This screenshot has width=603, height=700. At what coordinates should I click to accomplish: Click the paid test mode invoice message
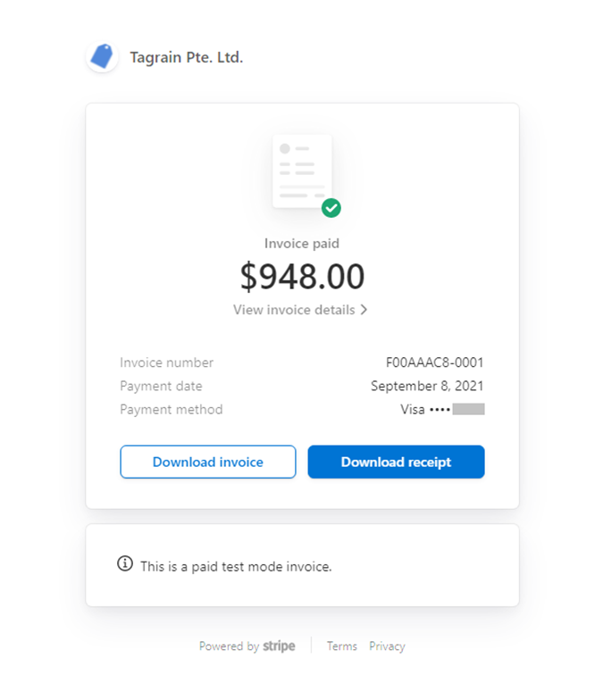point(236,566)
